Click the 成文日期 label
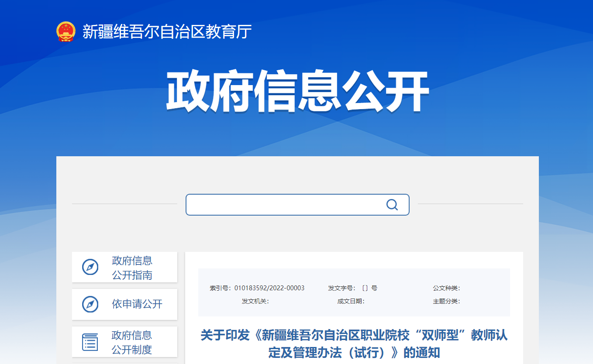This screenshot has height=364, width=593. click(351, 301)
